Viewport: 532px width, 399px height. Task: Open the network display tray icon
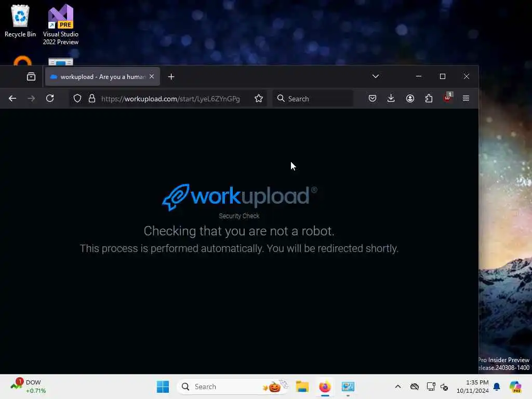(431, 387)
